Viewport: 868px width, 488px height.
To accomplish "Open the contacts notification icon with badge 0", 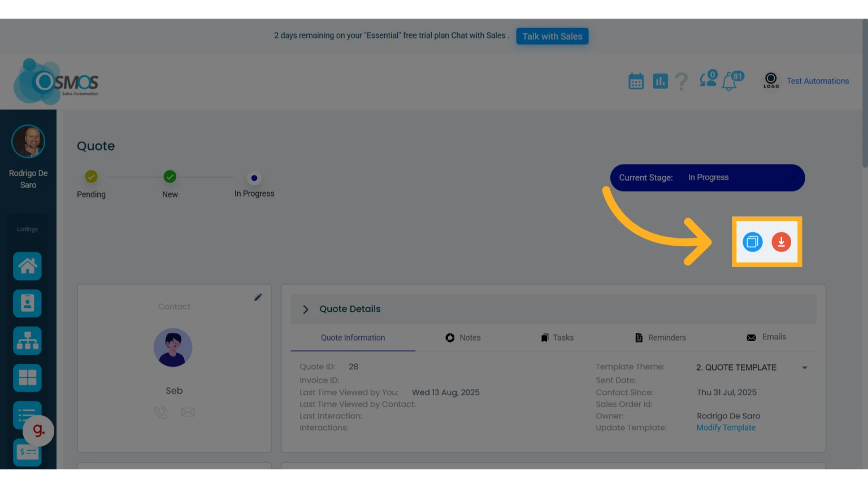I will (x=708, y=79).
